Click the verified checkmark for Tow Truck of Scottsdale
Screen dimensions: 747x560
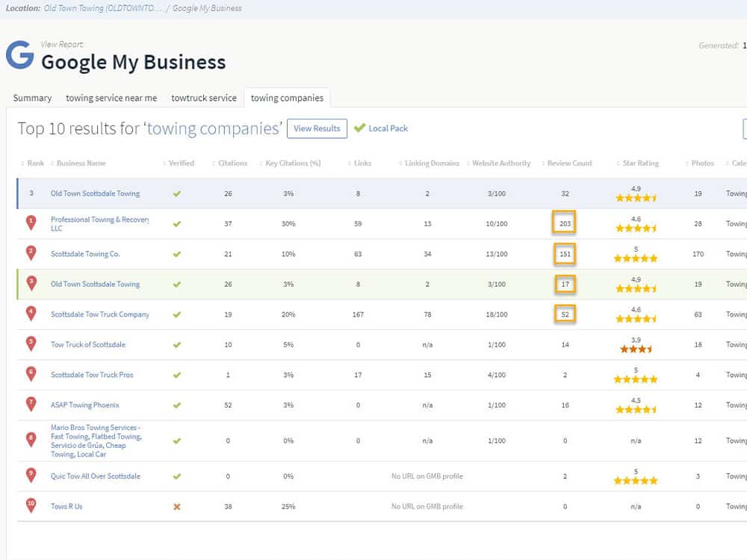[177, 345]
